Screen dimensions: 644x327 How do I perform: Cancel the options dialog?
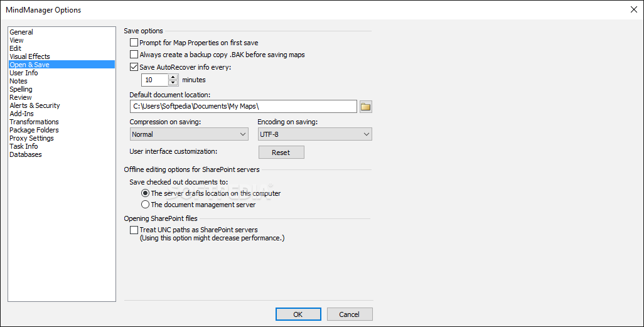(350, 314)
